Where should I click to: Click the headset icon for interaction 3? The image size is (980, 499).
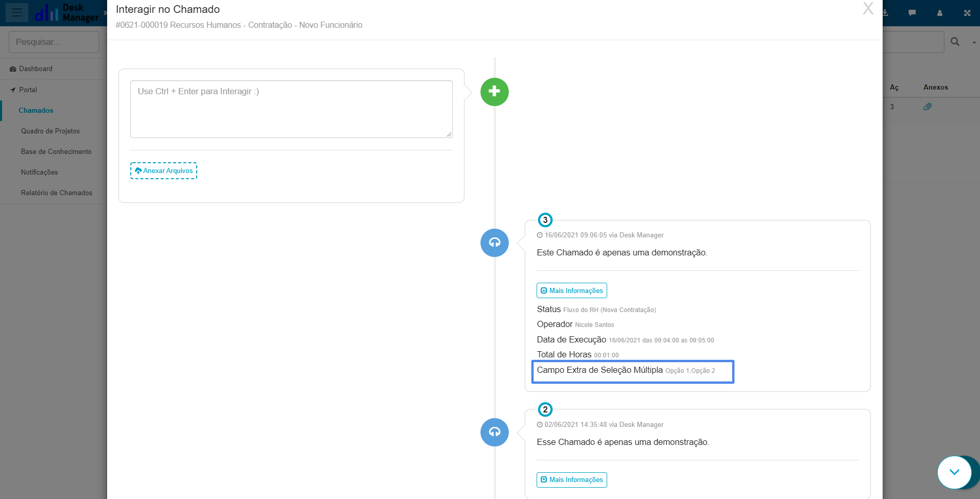coord(494,243)
